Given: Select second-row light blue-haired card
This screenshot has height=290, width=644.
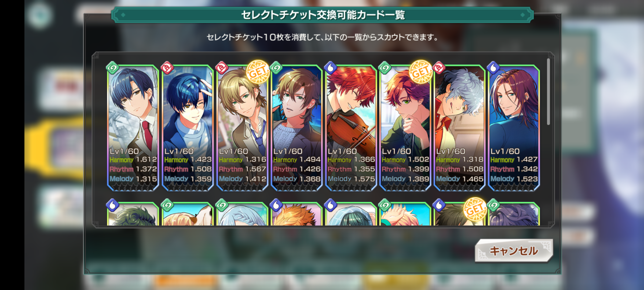Looking at the screenshot, I should tap(242, 214).
